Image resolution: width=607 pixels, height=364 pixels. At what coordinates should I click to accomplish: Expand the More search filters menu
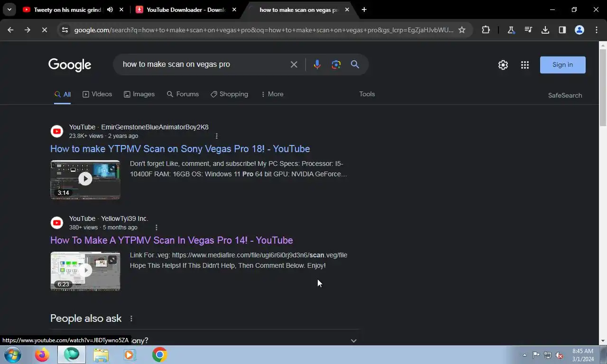pyautogui.click(x=272, y=94)
